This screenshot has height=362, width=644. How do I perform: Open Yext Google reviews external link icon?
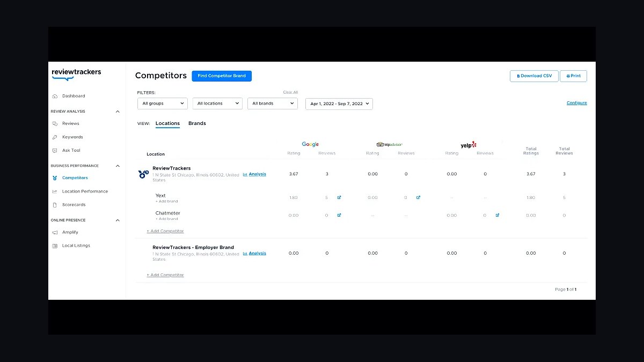pyautogui.click(x=339, y=197)
